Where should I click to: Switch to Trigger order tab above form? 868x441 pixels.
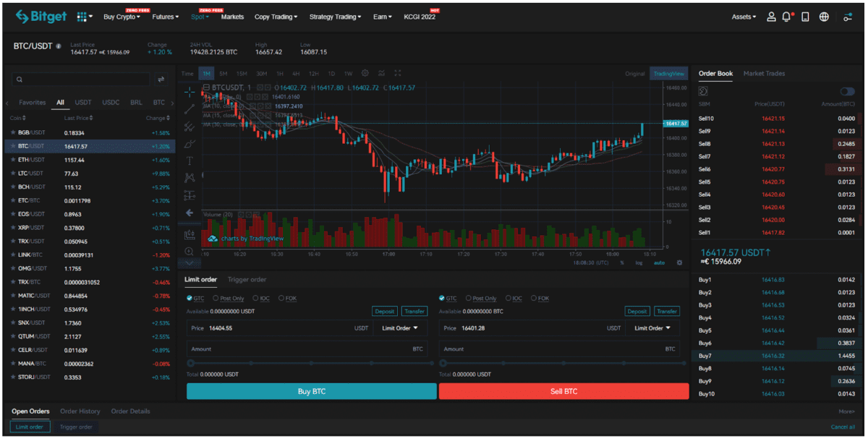coord(247,280)
